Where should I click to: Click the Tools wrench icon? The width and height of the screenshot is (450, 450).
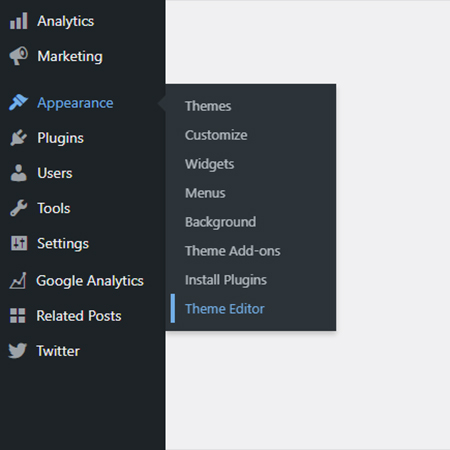tap(18, 208)
